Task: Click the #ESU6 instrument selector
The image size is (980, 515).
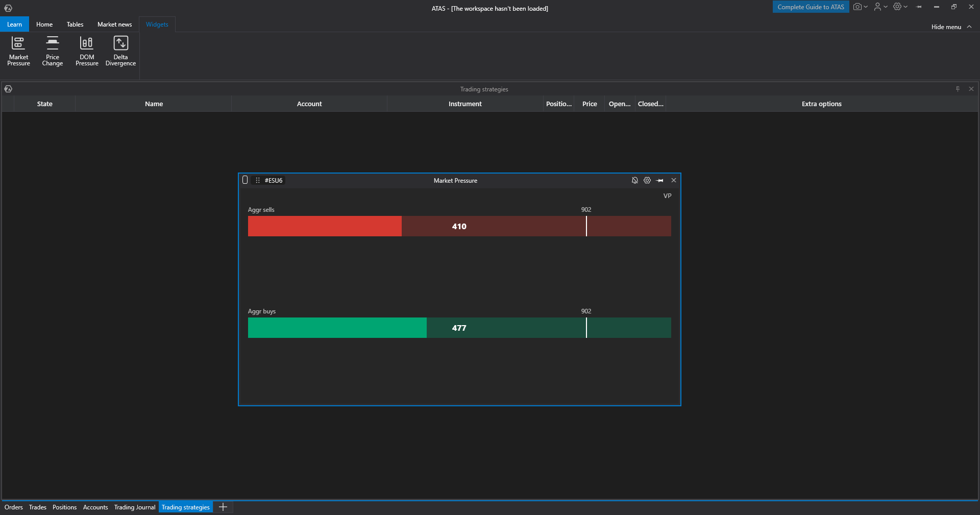Action: tap(274, 180)
